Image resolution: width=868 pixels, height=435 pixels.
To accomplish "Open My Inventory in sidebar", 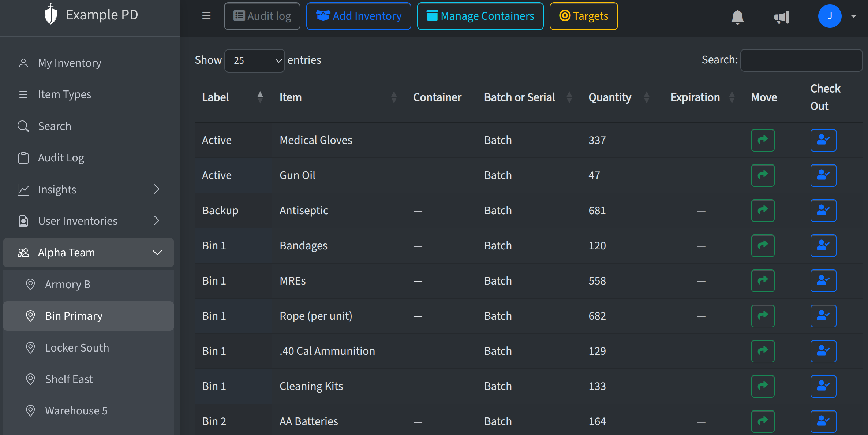I will 70,63.
